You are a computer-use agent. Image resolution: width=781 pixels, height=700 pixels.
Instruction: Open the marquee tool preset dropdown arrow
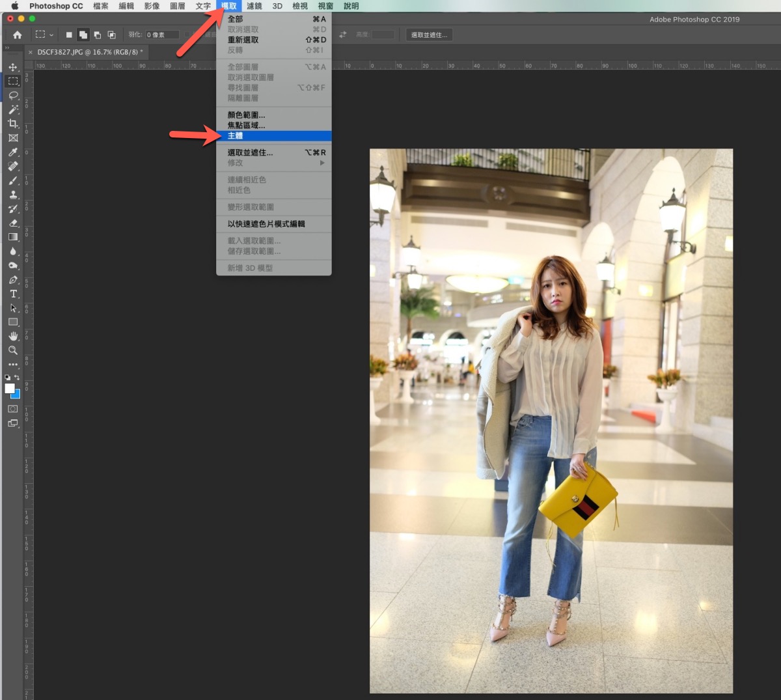[x=51, y=35]
